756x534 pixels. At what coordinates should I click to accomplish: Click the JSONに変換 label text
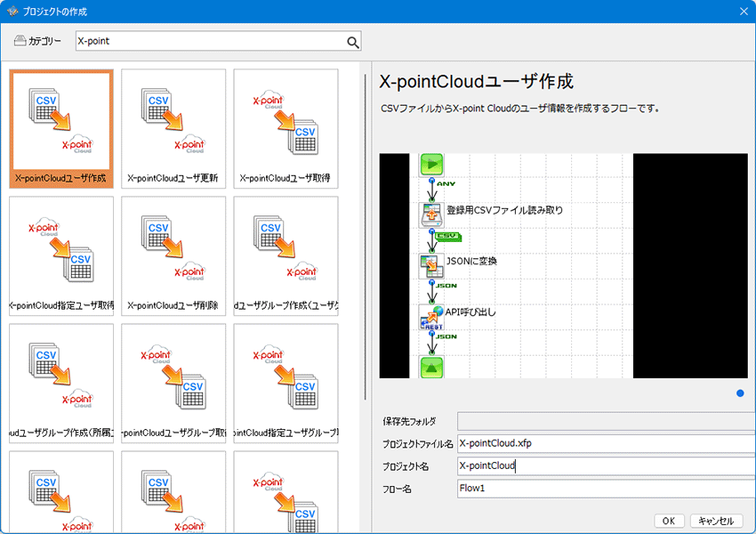(x=471, y=261)
